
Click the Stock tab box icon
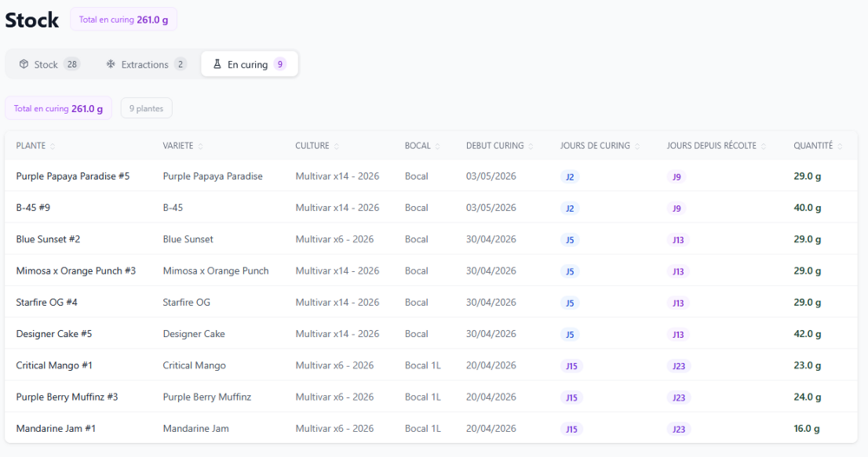(x=23, y=64)
